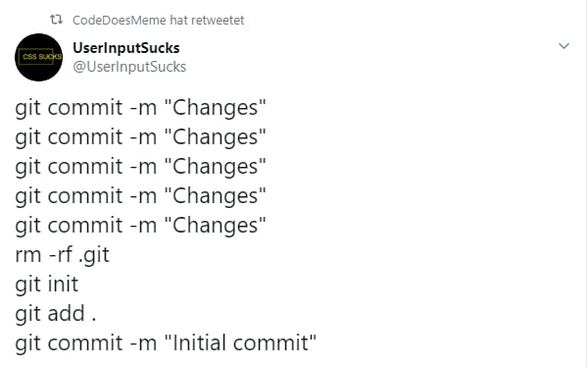588x367 pixels.
Task: Click the yellow CSS SUCKS logo text
Action: 42,57
